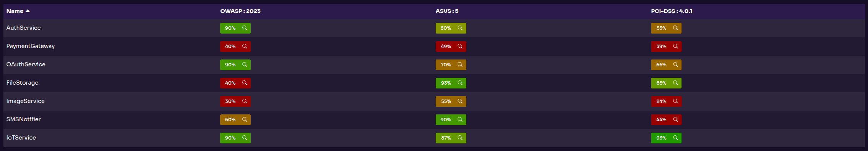Click AuthService 53% PCI-DSS badge
The image size is (868, 151).
tap(666, 28)
